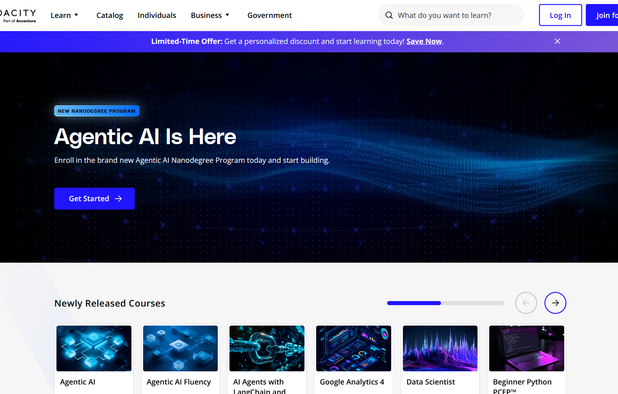Open the Beginner Python PCEP course thumbnail

coord(527,348)
